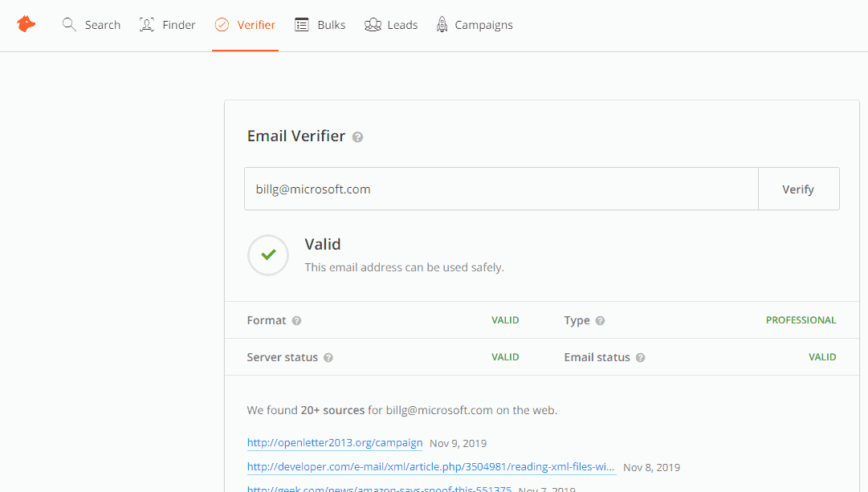Click the Server status help icon
868x492 pixels.
click(328, 357)
